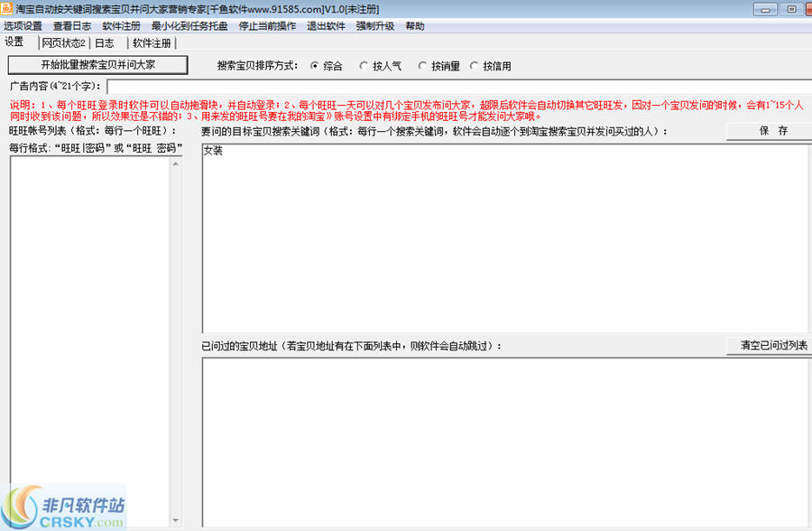Click the 清空已问过列表 button

[770, 345]
